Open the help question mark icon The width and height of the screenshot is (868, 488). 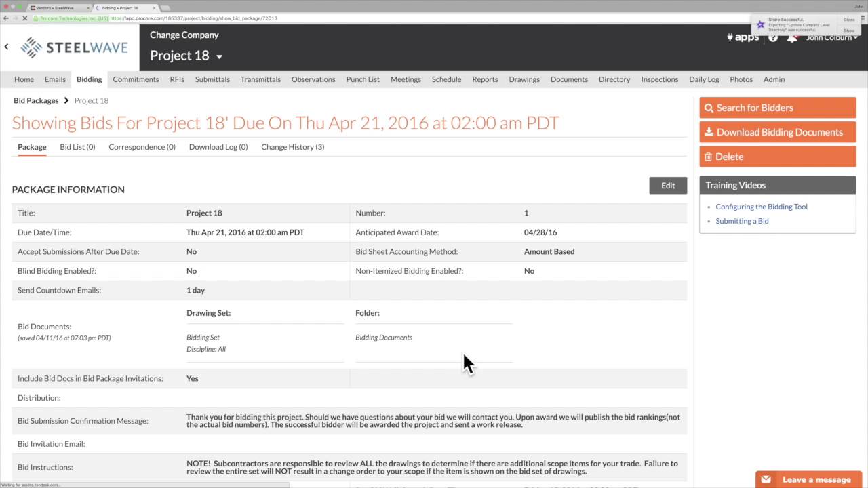tap(773, 38)
